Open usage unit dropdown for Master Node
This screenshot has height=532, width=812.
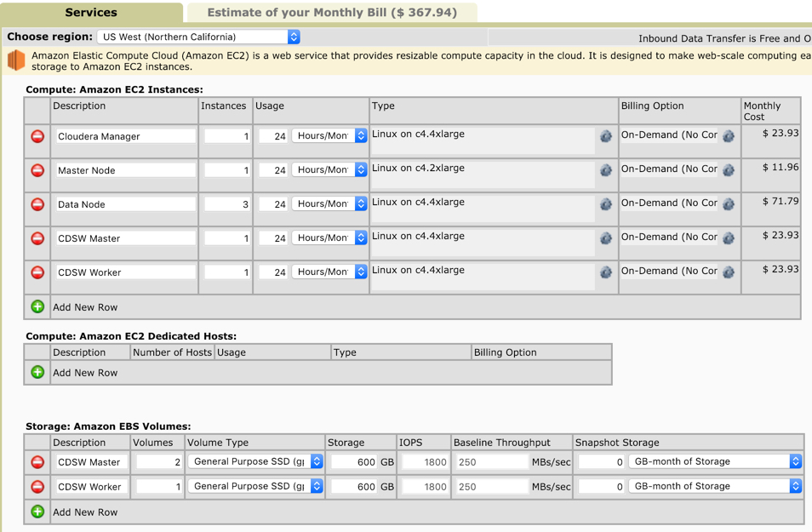(329, 169)
